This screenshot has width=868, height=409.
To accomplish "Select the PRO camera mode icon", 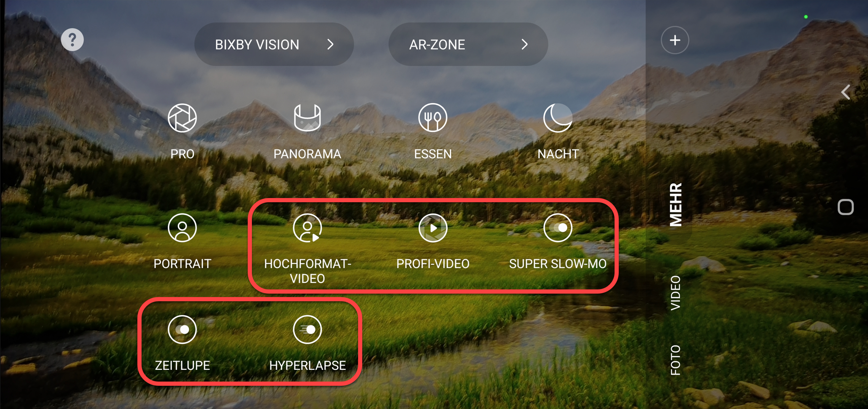I will [182, 118].
